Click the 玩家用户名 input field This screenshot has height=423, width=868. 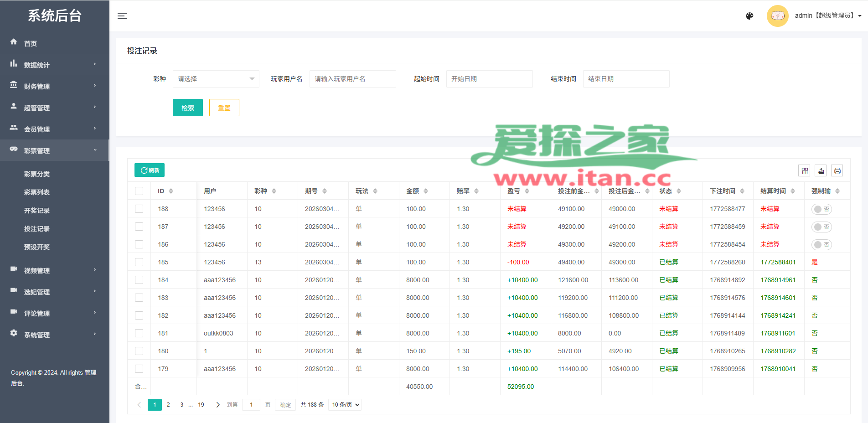pyautogui.click(x=352, y=79)
